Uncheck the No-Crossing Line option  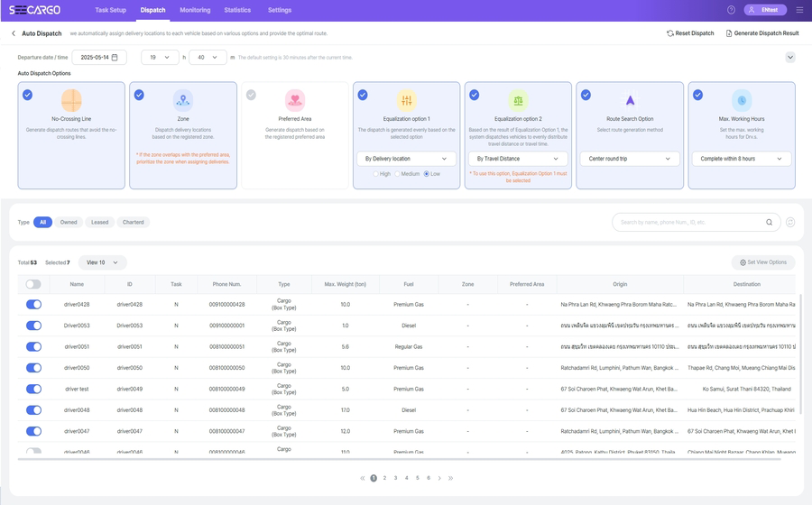27,95
